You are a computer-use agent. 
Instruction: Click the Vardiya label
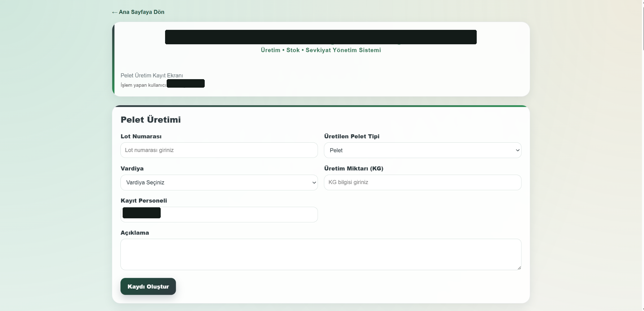point(132,168)
